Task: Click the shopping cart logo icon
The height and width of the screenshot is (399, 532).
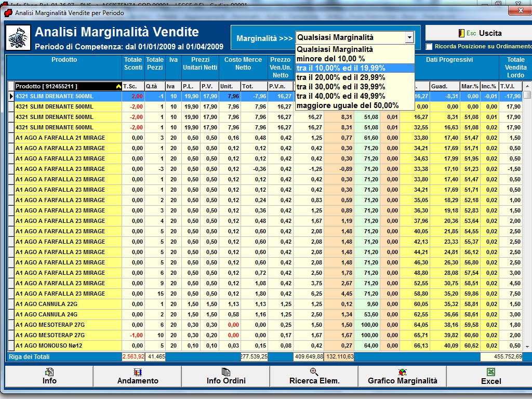Action: click(x=18, y=38)
